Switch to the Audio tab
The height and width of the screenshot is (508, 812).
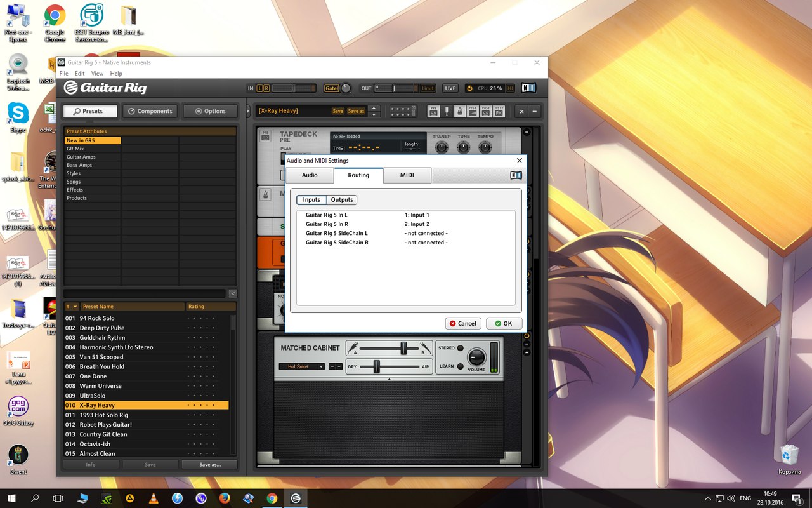pos(310,175)
